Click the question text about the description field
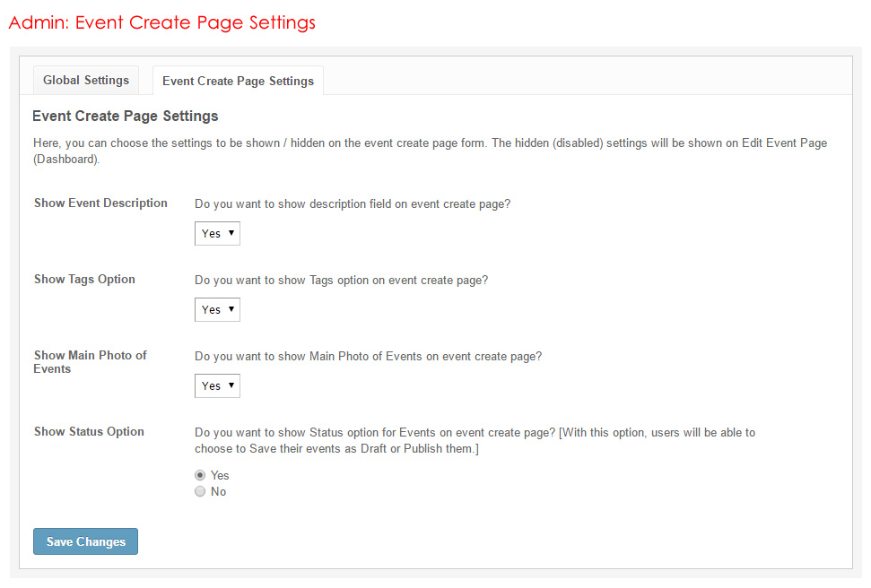This screenshot has height=588, width=871. click(352, 204)
